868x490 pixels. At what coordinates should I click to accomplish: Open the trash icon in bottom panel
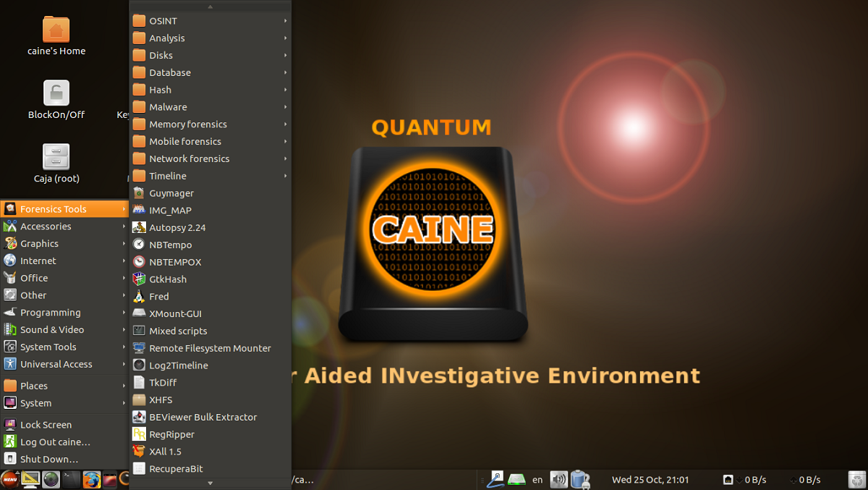tap(856, 479)
